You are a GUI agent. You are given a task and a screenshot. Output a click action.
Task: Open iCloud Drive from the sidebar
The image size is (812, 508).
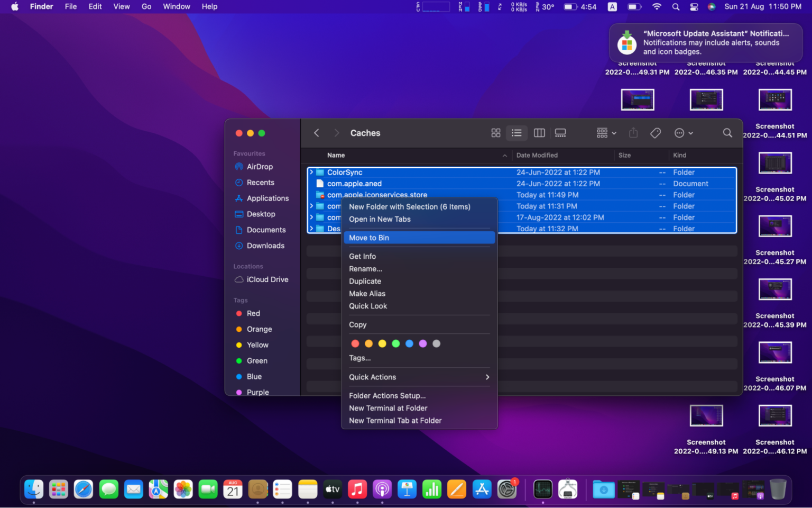tap(267, 279)
